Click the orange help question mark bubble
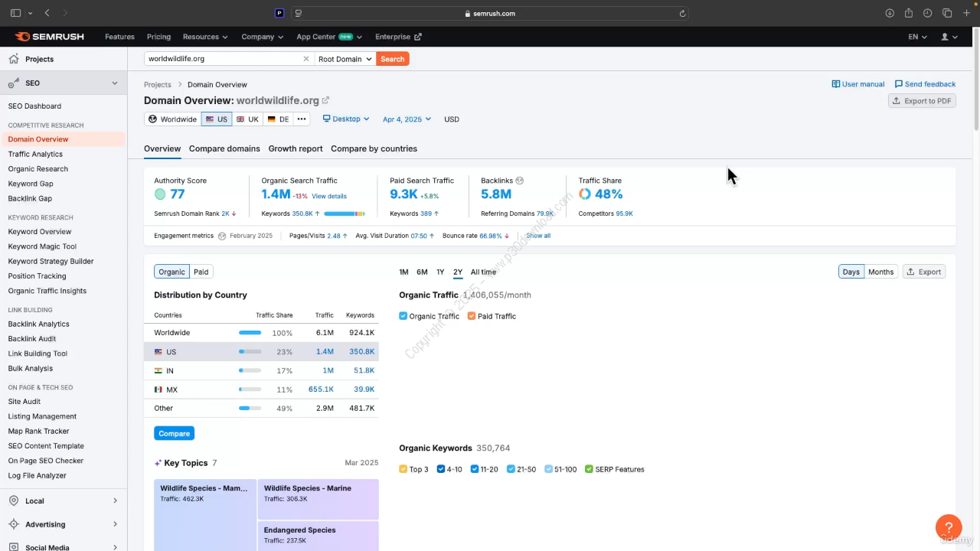Image resolution: width=980 pixels, height=551 pixels. 949,527
